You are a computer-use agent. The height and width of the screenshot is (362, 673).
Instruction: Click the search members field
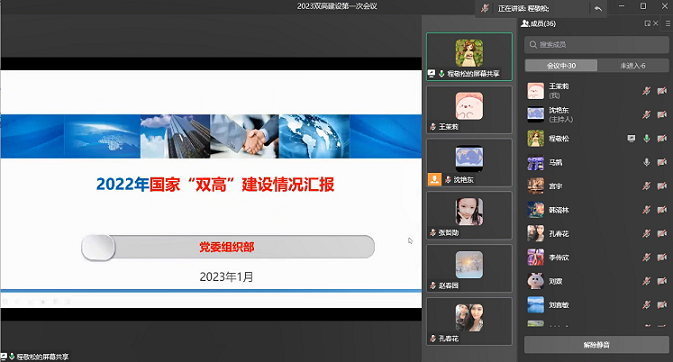point(596,45)
